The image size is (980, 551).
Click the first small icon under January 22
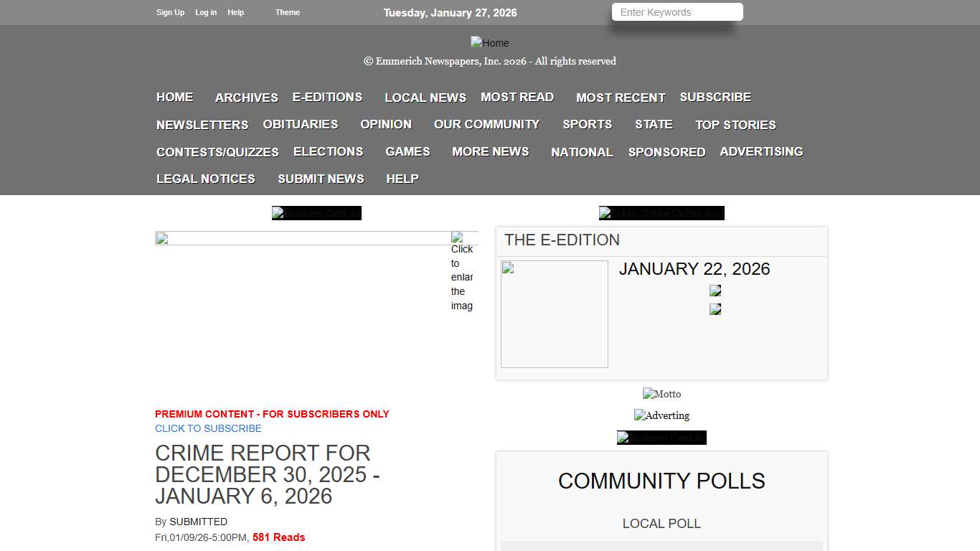(x=715, y=291)
